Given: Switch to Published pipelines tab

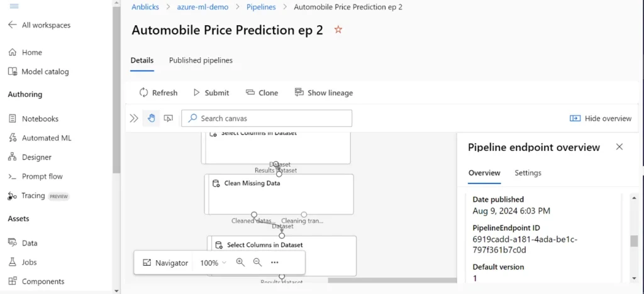Looking at the screenshot, I should coord(201,60).
